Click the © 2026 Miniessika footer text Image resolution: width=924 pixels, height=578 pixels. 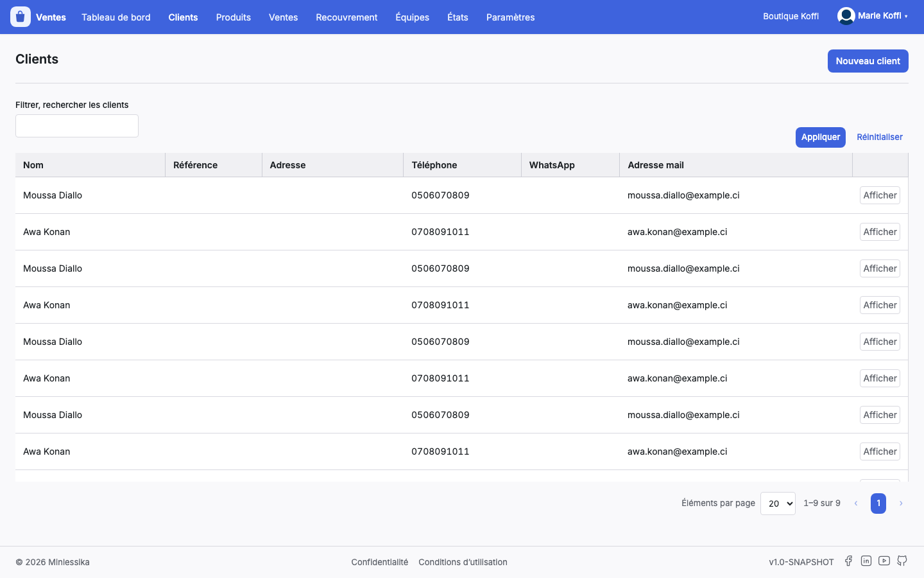point(53,562)
